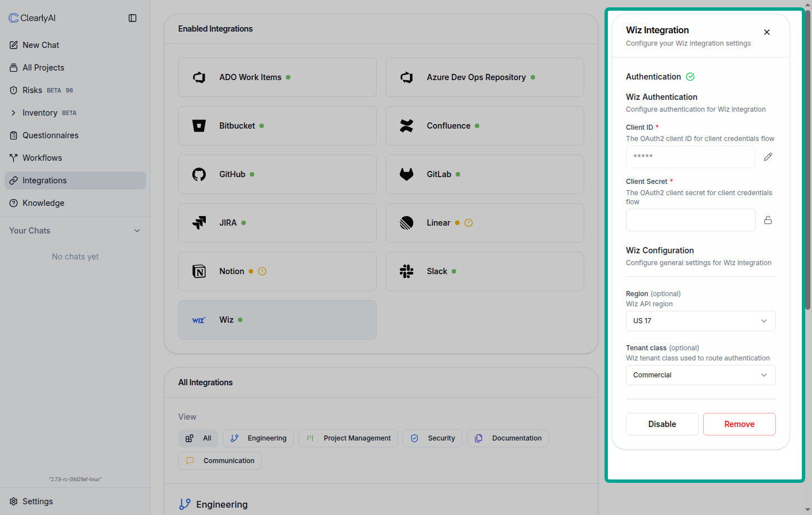The image size is (812, 515).
Task: Click the GitLab logo icon
Action: point(407,174)
